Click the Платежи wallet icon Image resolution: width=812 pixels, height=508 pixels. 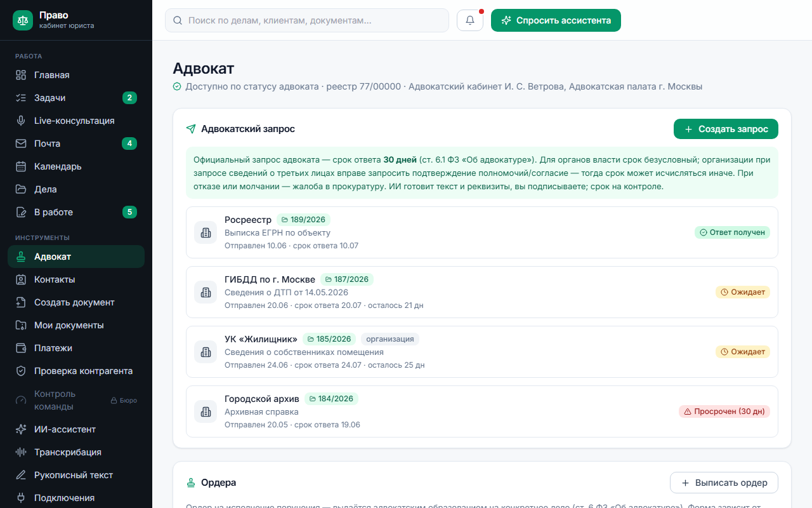point(21,348)
